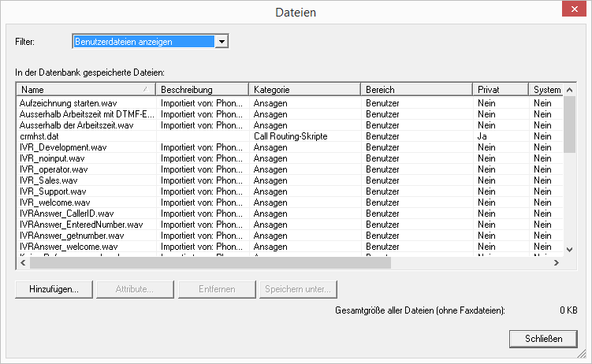Viewport: 592px width, 364px height.
Task: Click the Hinzufügen button
Action: [54, 289]
